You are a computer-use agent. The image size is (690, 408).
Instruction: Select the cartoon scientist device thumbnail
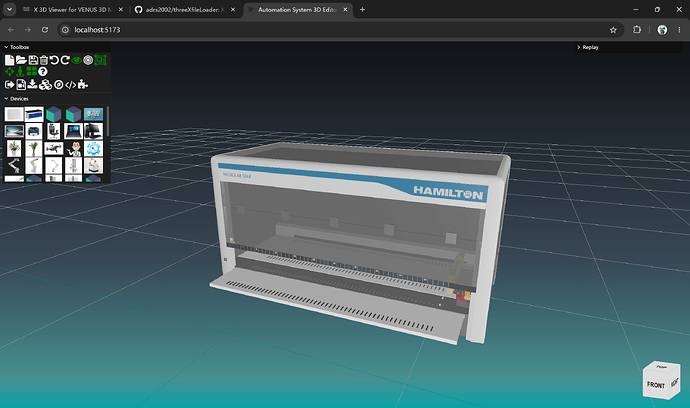[x=73, y=148]
